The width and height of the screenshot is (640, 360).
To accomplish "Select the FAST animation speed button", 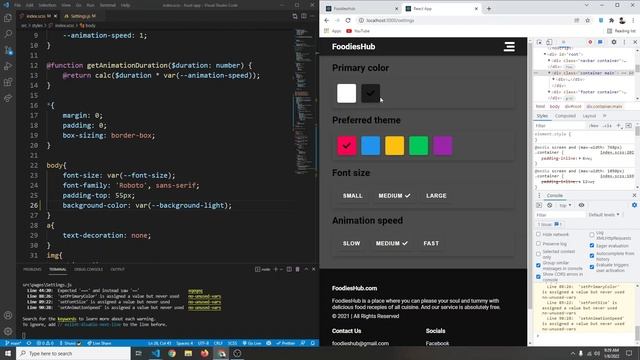I will (x=431, y=243).
